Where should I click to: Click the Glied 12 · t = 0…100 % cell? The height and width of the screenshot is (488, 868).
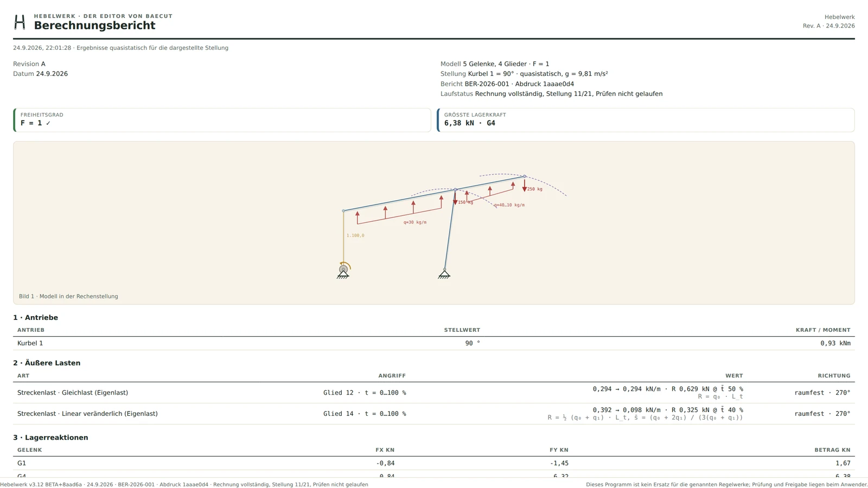pyautogui.click(x=365, y=393)
